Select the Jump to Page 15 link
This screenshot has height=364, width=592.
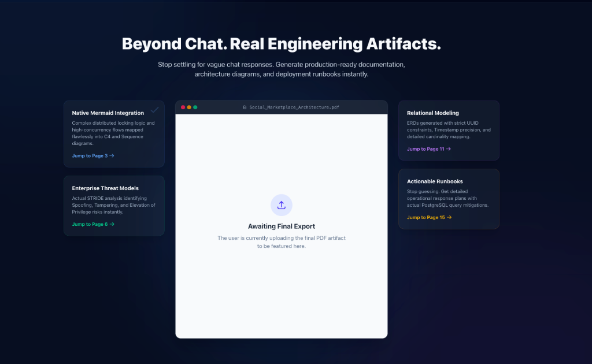[x=429, y=217]
